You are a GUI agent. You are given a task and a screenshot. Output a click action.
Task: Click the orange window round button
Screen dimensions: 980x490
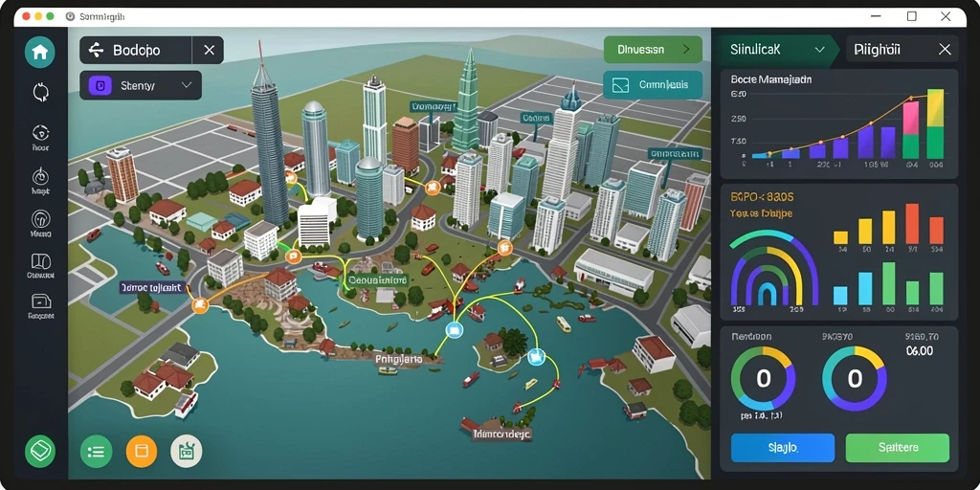click(x=142, y=452)
